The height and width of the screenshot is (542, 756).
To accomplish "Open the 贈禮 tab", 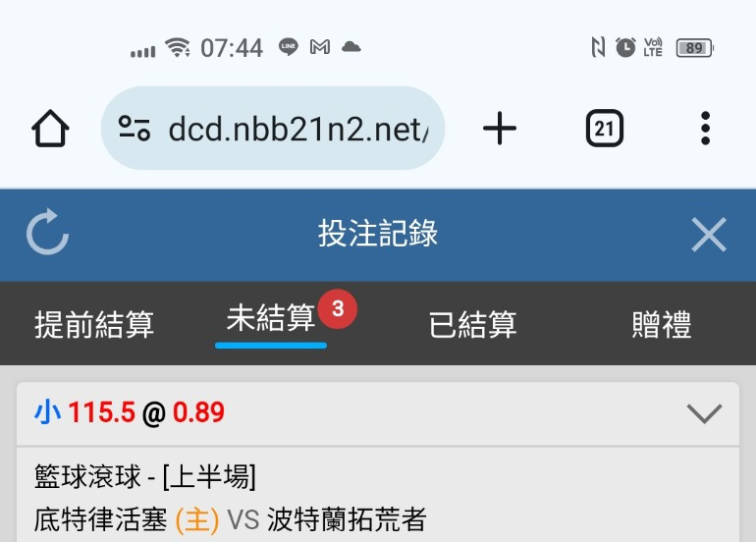I will point(662,324).
